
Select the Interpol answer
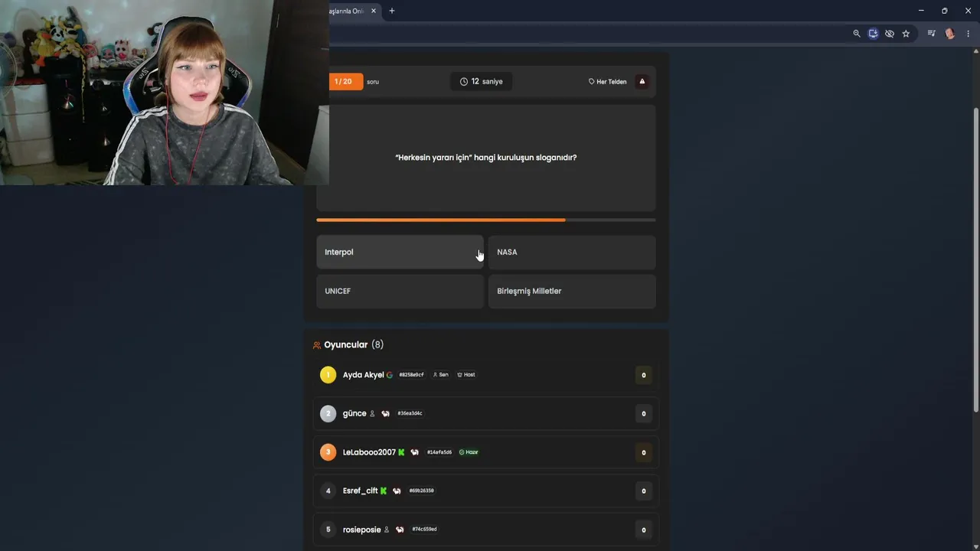[400, 252]
